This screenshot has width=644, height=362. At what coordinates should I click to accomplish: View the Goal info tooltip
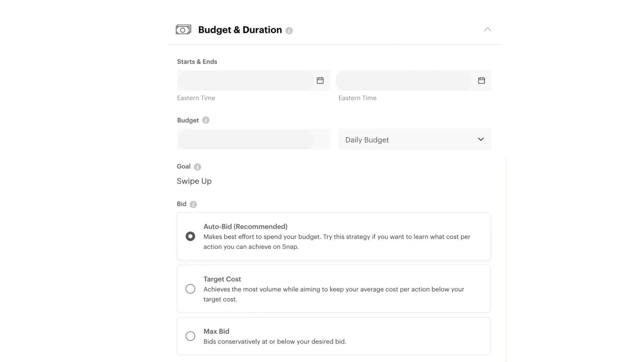click(198, 167)
